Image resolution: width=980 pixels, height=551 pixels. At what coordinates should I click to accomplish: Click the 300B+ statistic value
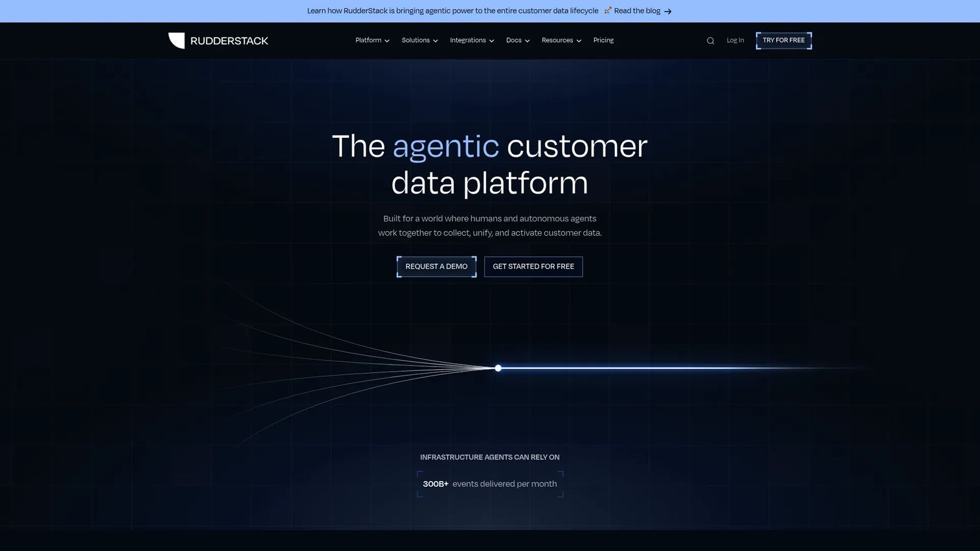pos(436,484)
